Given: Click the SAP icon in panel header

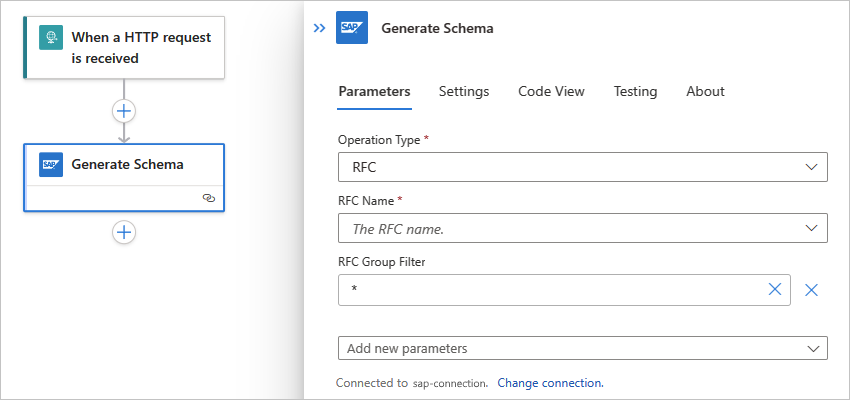Looking at the screenshot, I should 352,28.
